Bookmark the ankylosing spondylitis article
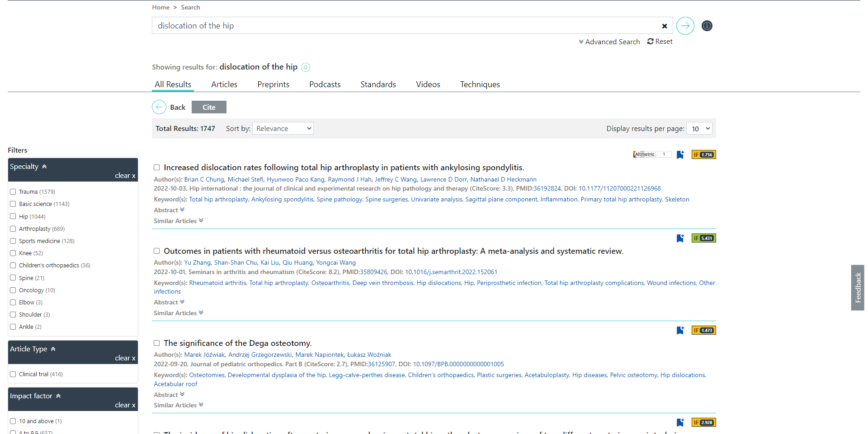Image resolution: width=868 pixels, height=434 pixels. pyautogui.click(x=680, y=155)
